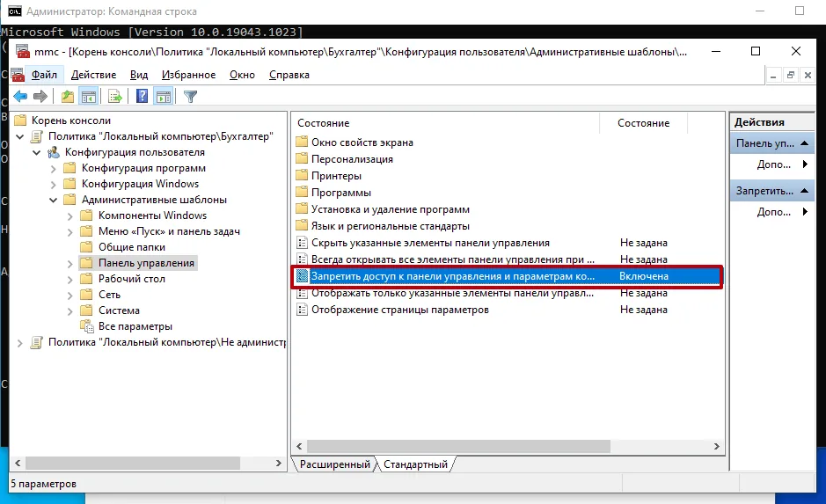Click the Корень консоли folder icon
The height and width of the screenshot is (504, 826).
point(20,121)
